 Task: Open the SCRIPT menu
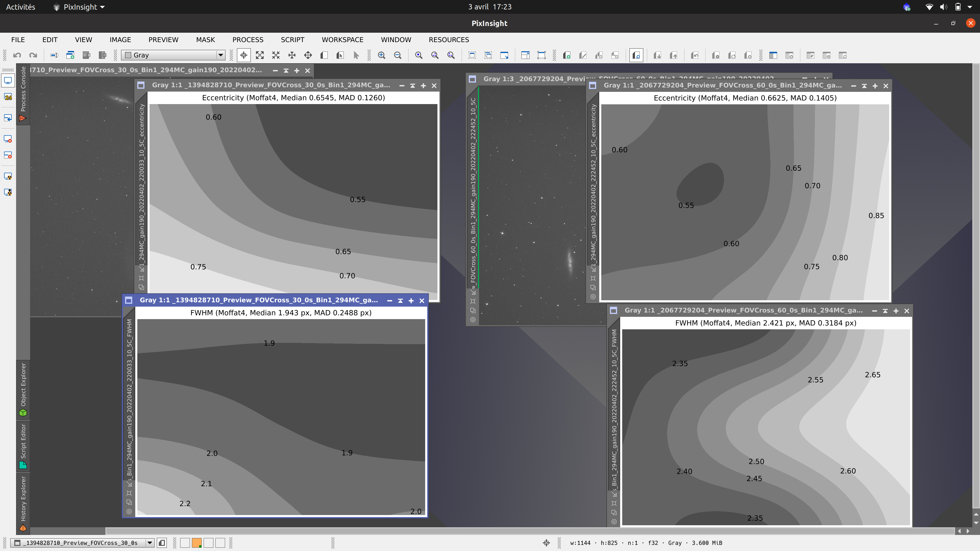[x=292, y=40]
